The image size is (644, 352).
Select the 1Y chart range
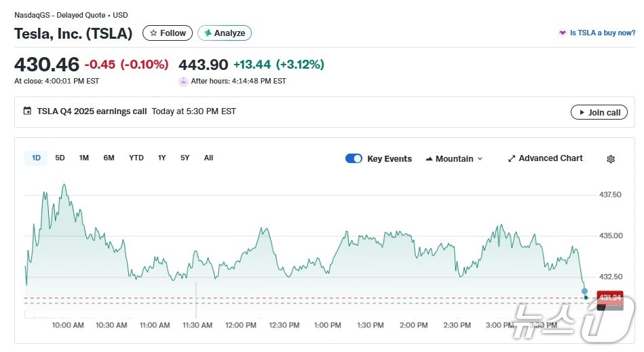point(162,158)
